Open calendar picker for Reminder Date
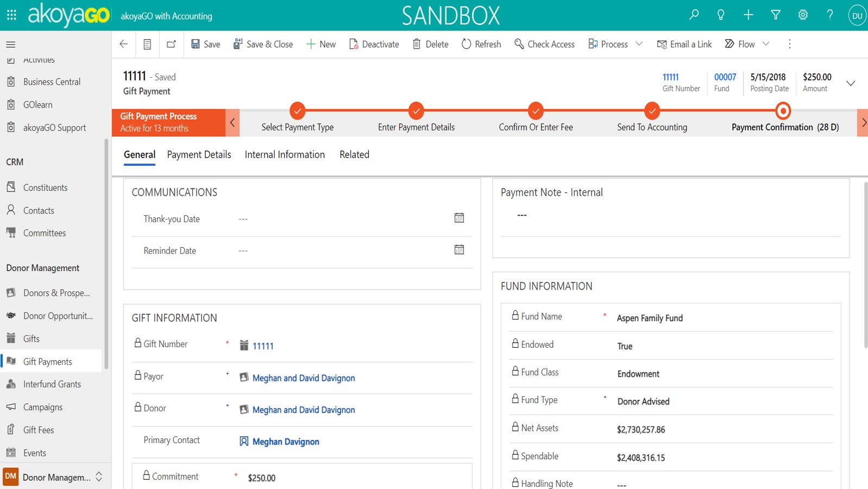 pos(459,250)
